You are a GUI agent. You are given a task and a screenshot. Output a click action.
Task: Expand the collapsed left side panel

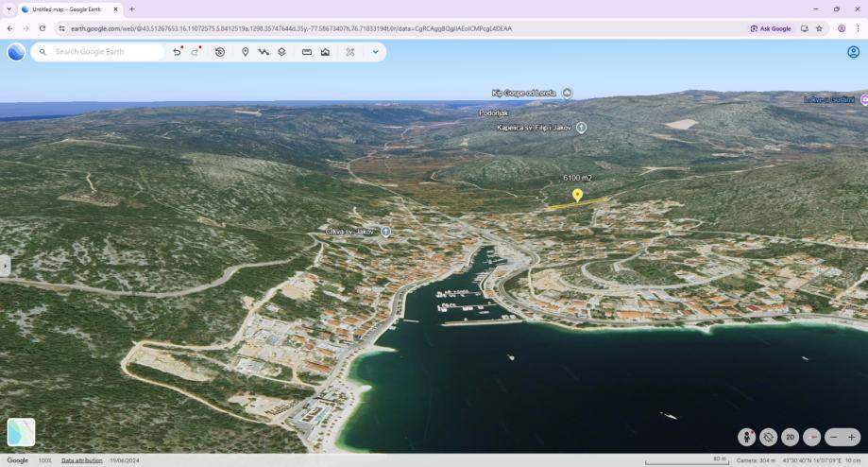pyautogui.click(x=5, y=266)
